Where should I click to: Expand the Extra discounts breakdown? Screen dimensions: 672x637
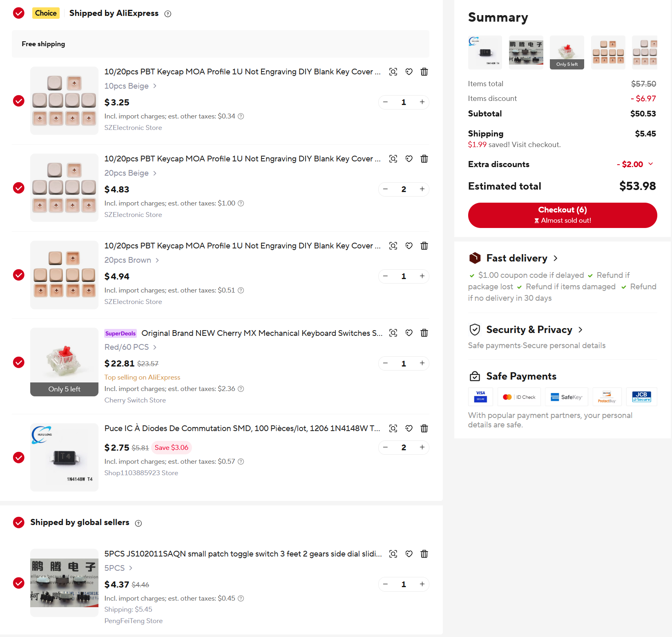[651, 164]
